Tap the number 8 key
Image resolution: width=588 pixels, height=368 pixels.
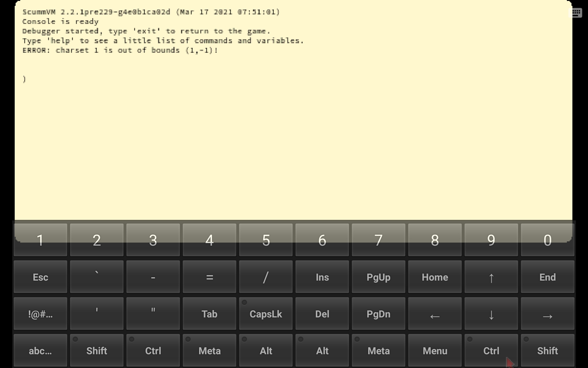point(435,240)
